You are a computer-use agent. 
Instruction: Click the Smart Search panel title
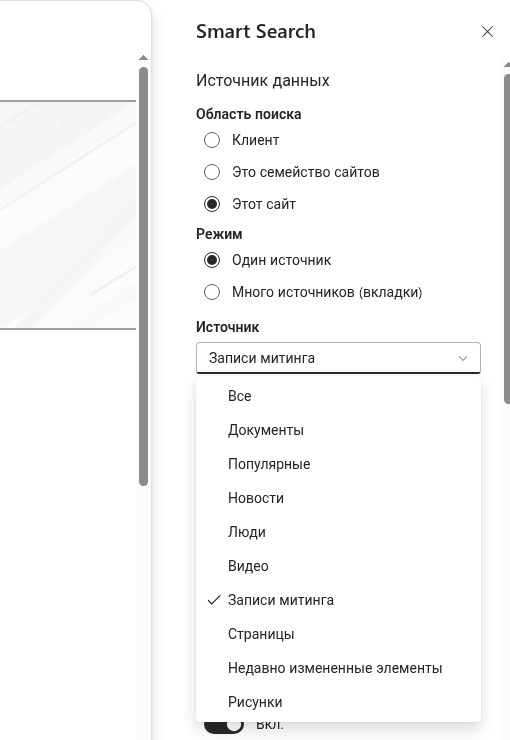pos(256,32)
